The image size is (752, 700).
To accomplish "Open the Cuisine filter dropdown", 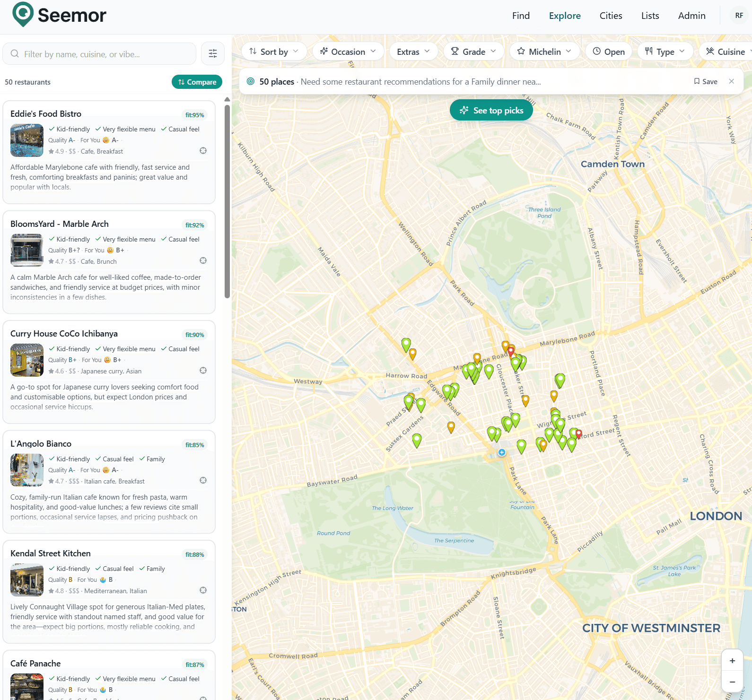I will click(726, 52).
